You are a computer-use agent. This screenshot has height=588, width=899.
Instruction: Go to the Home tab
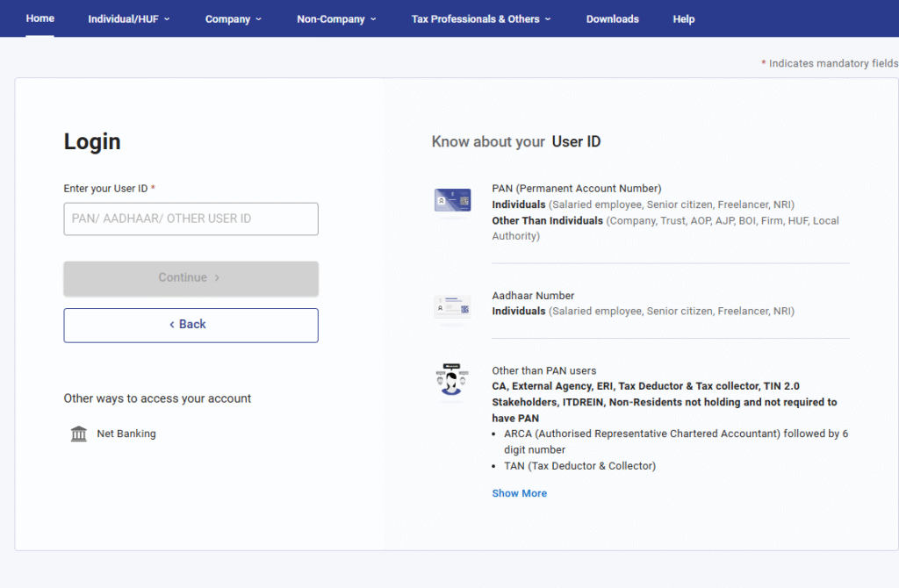(x=40, y=18)
